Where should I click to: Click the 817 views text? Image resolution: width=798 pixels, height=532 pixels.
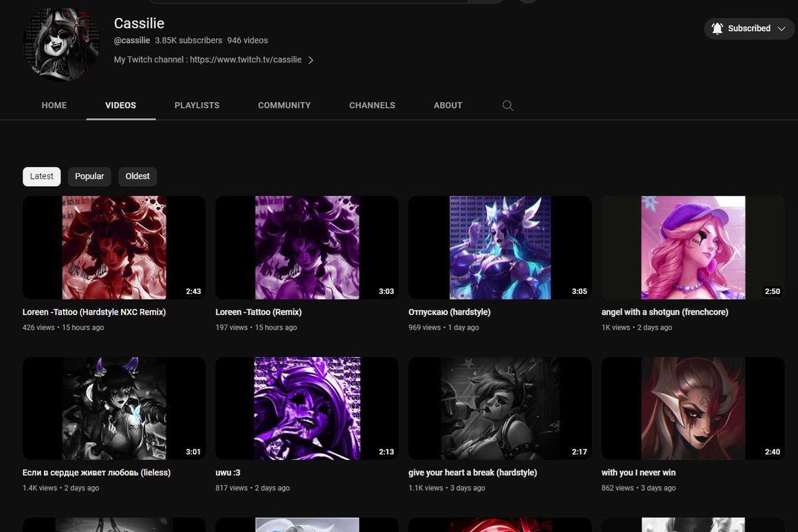(x=231, y=488)
